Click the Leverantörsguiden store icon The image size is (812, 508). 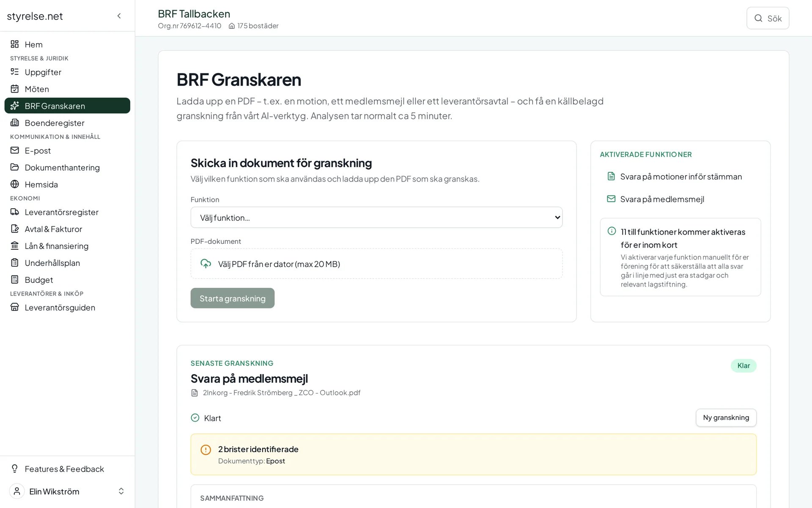tap(15, 307)
